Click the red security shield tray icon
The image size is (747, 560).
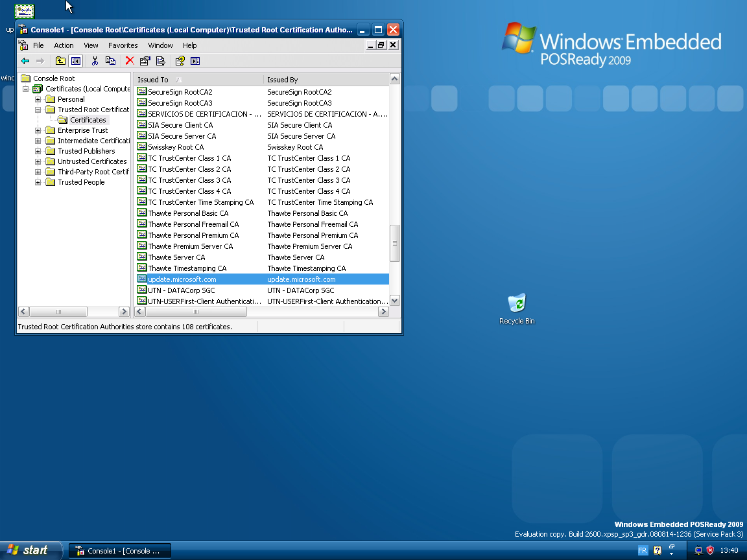coord(710,550)
